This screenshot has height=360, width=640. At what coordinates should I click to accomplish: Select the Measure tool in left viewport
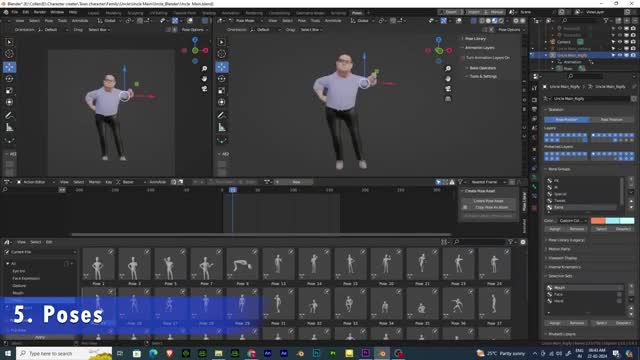[x=9, y=128]
